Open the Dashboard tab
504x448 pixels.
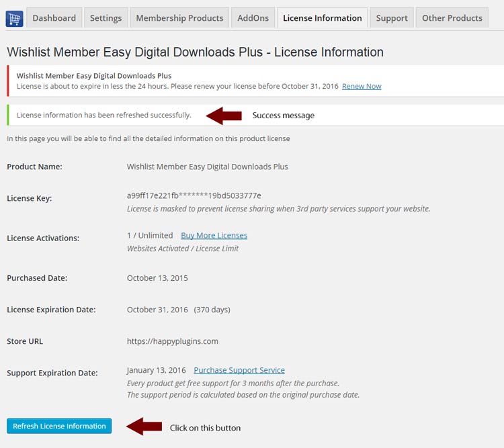(x=54, y=18)
